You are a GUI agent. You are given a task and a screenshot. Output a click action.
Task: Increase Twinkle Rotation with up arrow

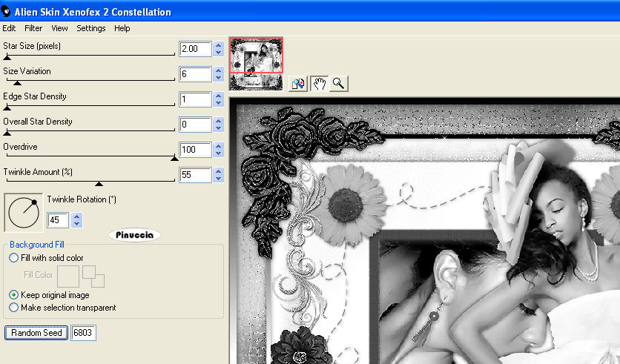coord(76,216)
